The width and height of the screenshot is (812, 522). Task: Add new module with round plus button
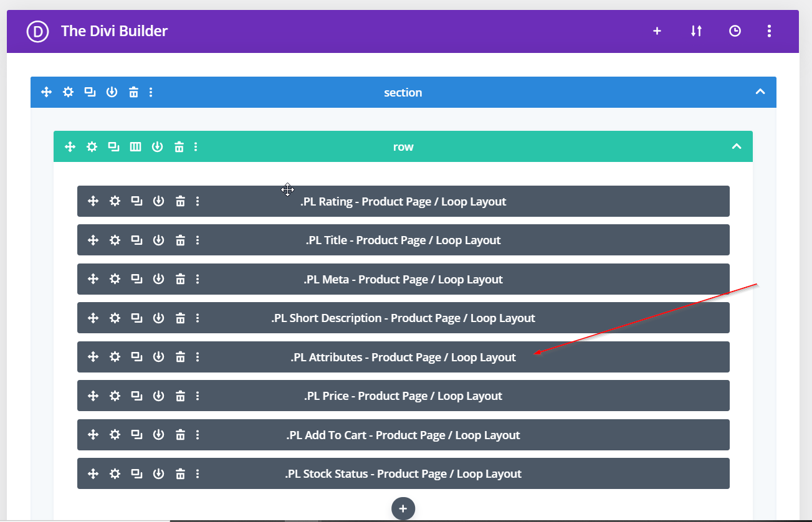click(403, 508)
